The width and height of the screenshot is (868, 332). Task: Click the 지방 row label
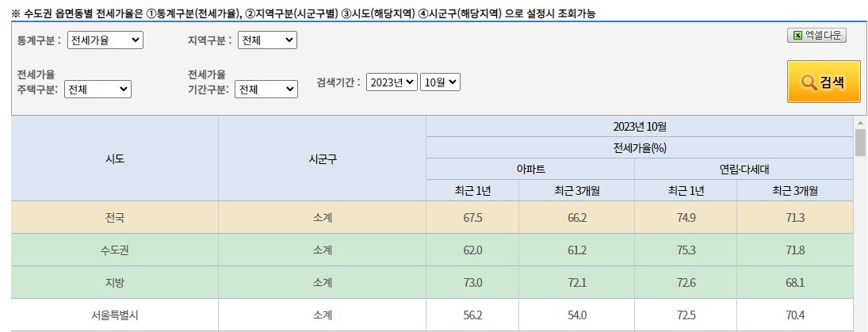click(115, 283)
